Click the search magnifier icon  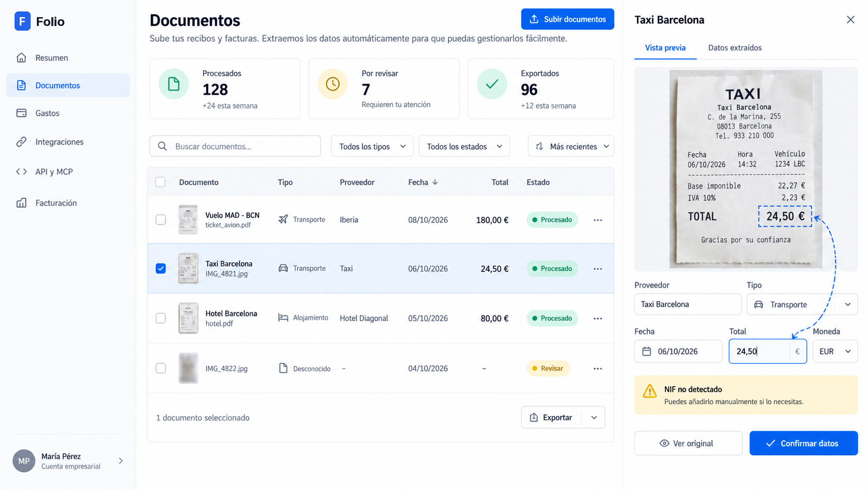pyautogui.click(x=162, y=147)
